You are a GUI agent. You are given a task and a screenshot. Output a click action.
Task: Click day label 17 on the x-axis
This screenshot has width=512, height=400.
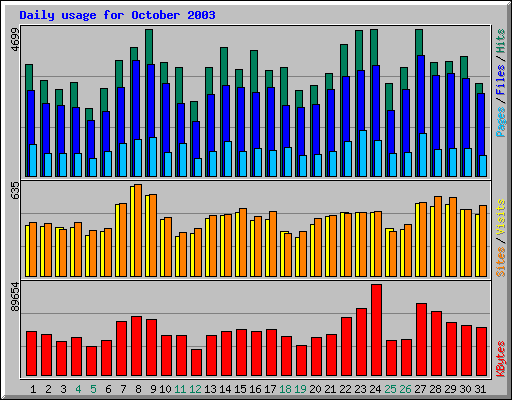(270, 389)
